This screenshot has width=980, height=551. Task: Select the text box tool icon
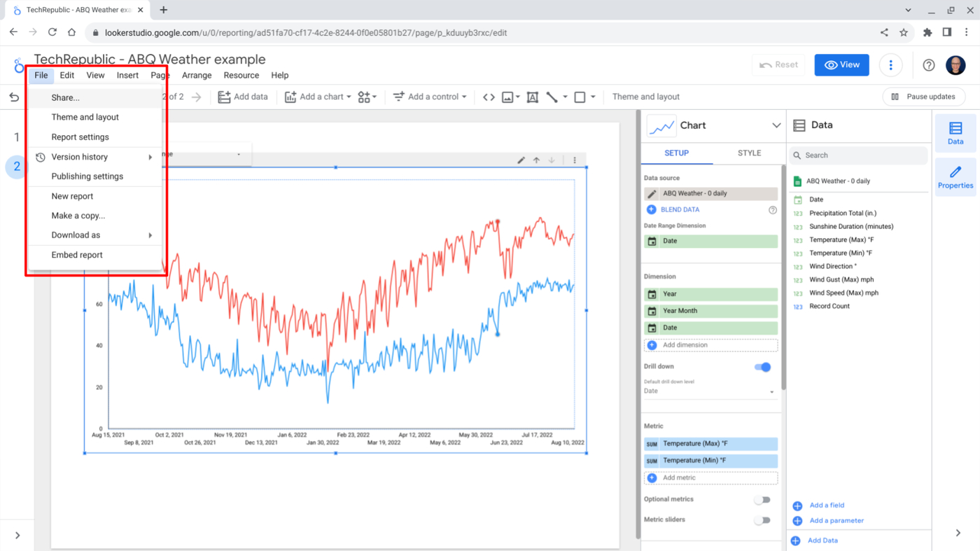click(x=532, y=97)
